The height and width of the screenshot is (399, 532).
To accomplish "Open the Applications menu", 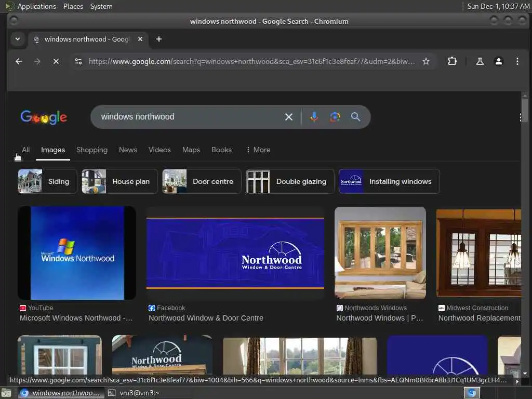I will (37, 6).
